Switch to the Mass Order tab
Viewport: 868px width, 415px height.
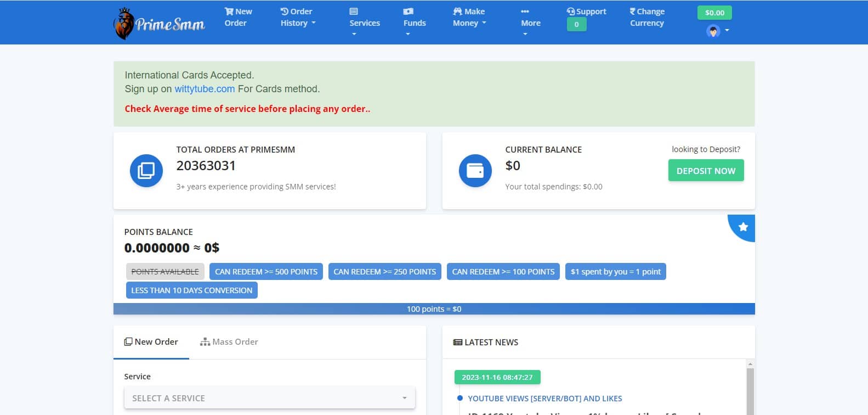pyautogui.click(x=229, y=342)
